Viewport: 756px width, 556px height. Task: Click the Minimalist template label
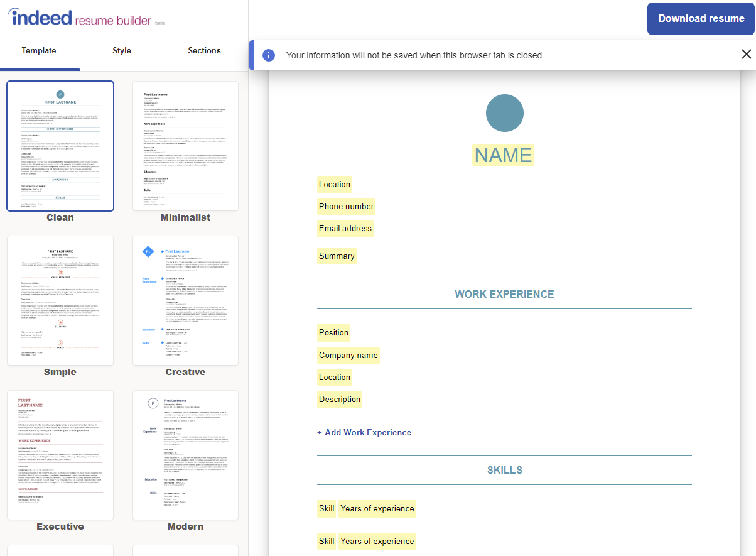(186, 218)
